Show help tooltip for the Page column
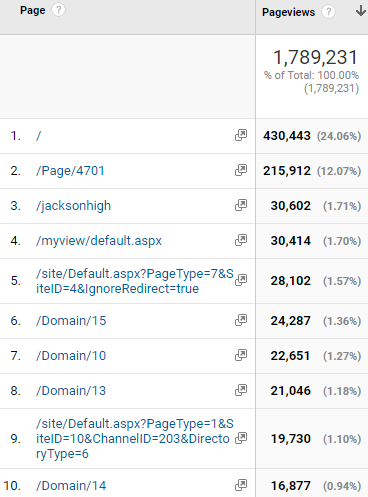 pos(58,10)
